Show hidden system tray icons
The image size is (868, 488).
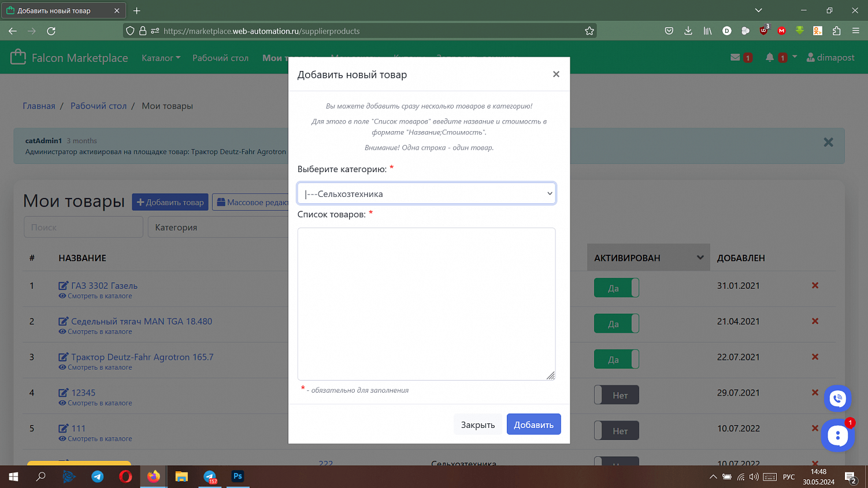coord(713,477)
